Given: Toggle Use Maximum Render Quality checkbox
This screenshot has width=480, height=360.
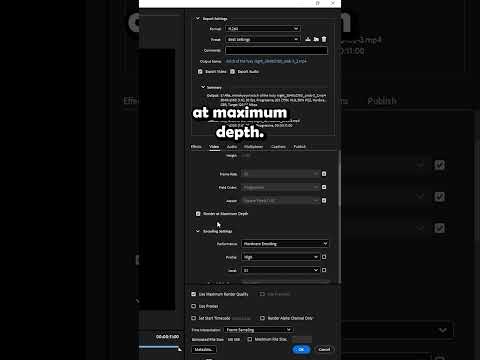Looking at the screenshot, I should pyautogui.click(x=194, y=294).
